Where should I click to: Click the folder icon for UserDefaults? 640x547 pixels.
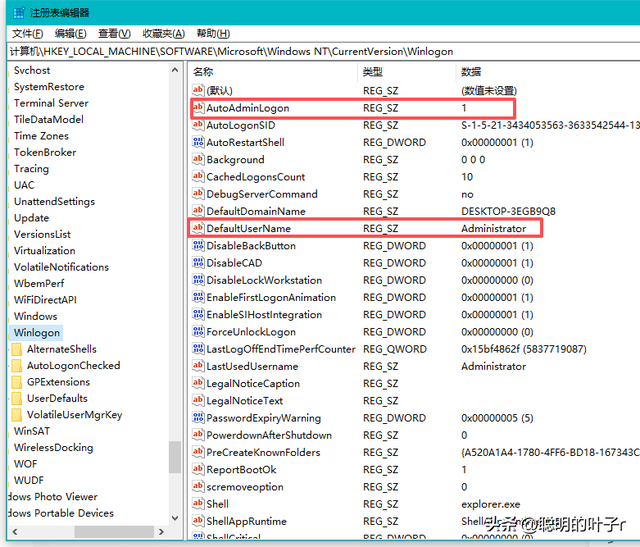pos(17,398)
